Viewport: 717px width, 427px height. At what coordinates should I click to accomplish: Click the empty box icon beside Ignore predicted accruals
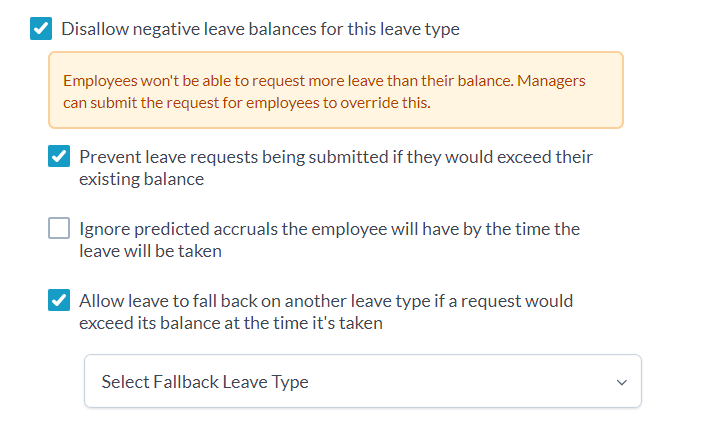[59, 229]
